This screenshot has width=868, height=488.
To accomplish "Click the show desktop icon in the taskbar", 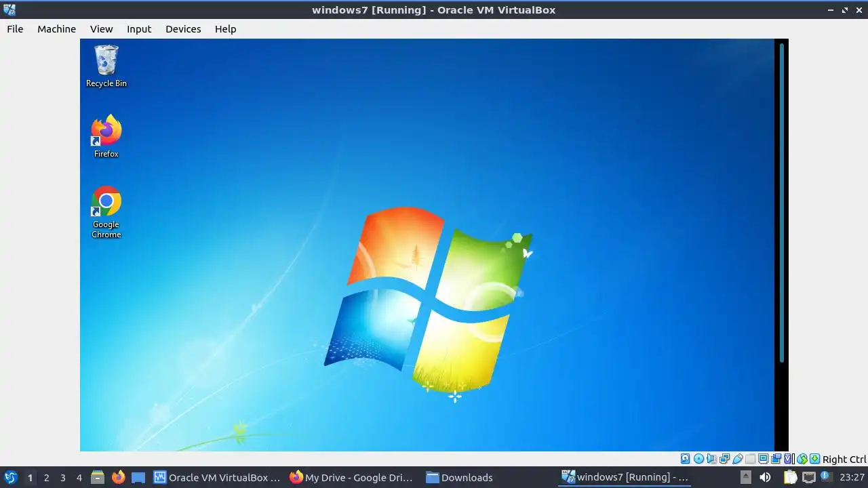I will coord(138,477).
